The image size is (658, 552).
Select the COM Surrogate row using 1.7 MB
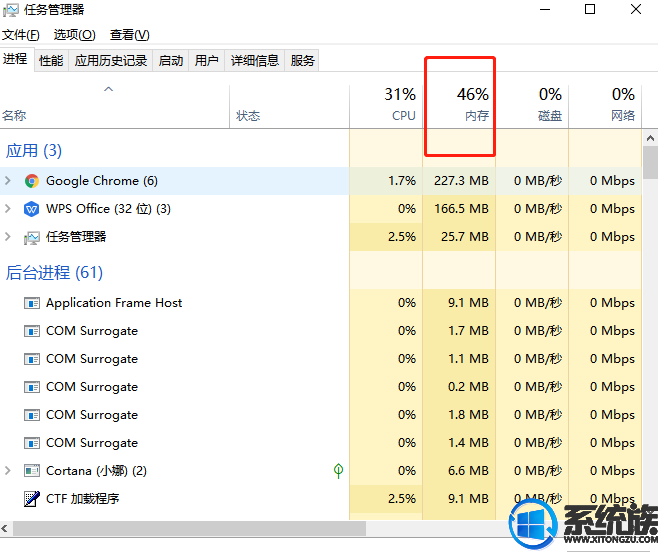point(321,331)
